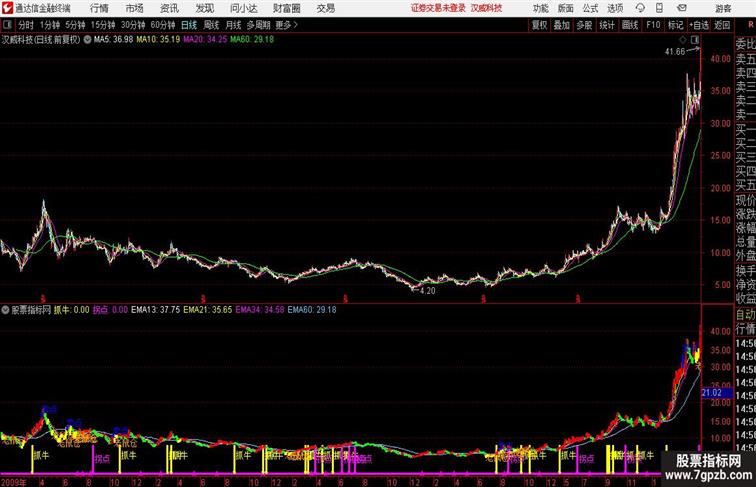Click the 统计 statistics button
Image resolution: width=756 pixels, height=487 pixels.
point(607,25)
